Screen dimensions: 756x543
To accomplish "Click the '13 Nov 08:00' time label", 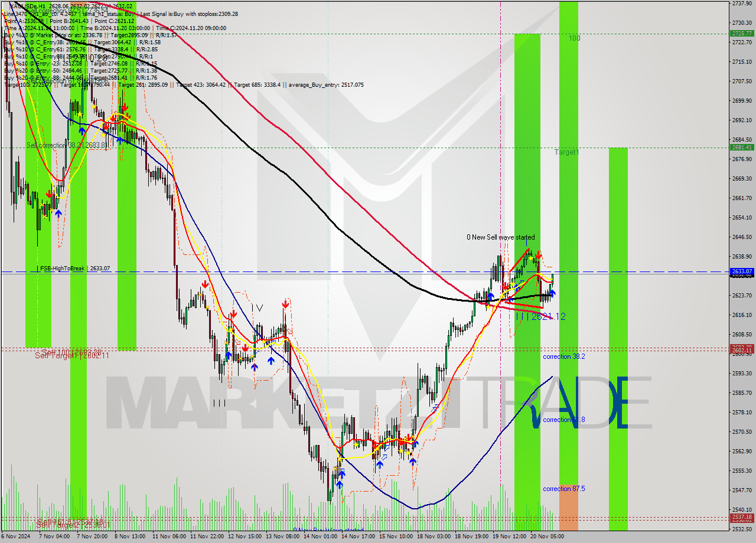I will 282,537.
